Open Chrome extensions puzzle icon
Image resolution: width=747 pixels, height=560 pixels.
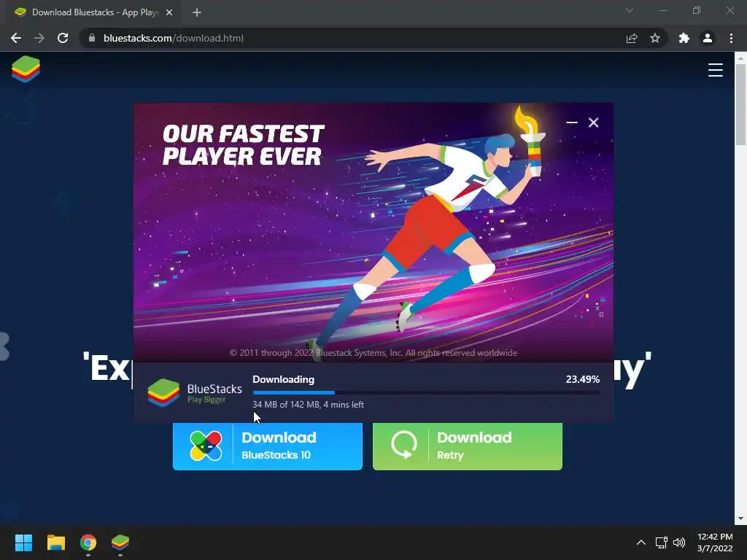click(x=684, y=38)
